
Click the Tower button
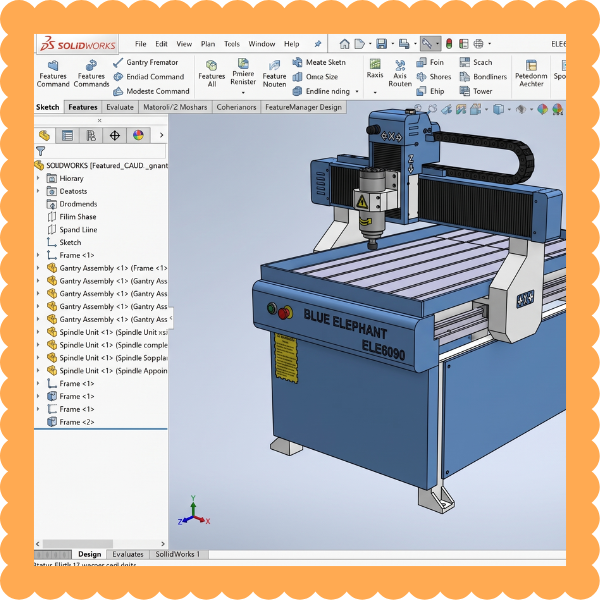coord(476,91)
